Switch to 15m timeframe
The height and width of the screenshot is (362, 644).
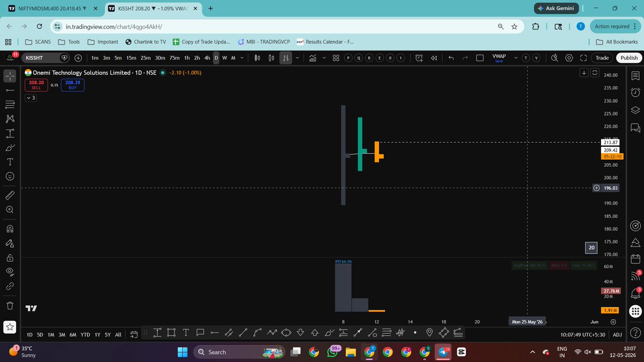click(x=131, y=58)
